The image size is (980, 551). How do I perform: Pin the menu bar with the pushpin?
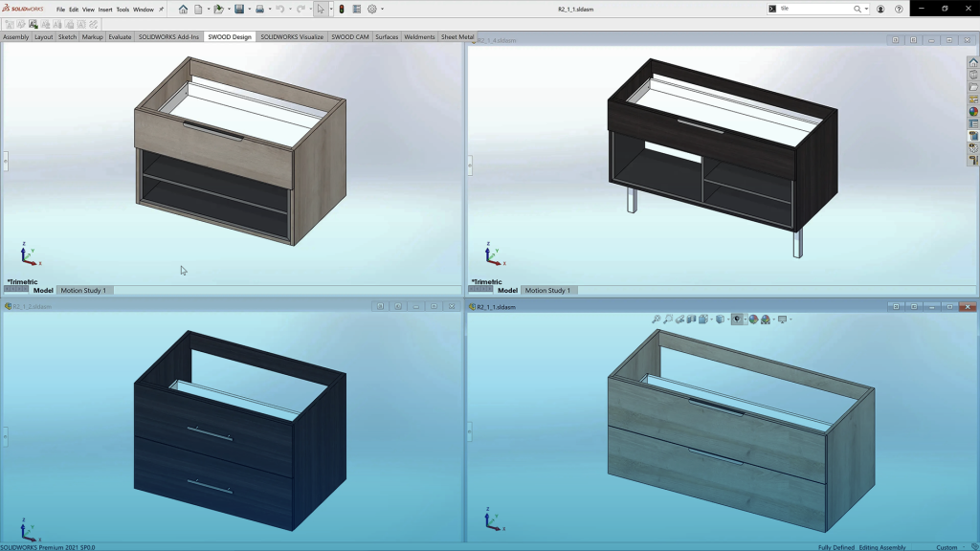point(161,10)
